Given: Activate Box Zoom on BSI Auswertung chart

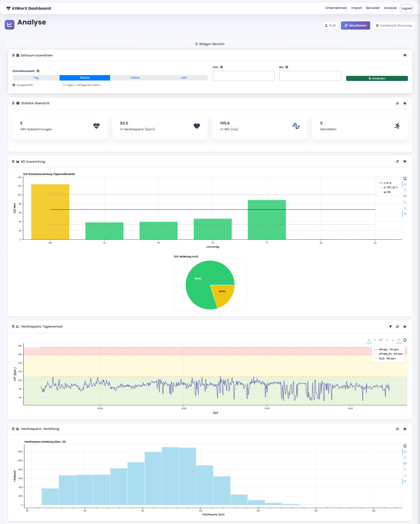Looking at the screenshot, I should [405, 190].
